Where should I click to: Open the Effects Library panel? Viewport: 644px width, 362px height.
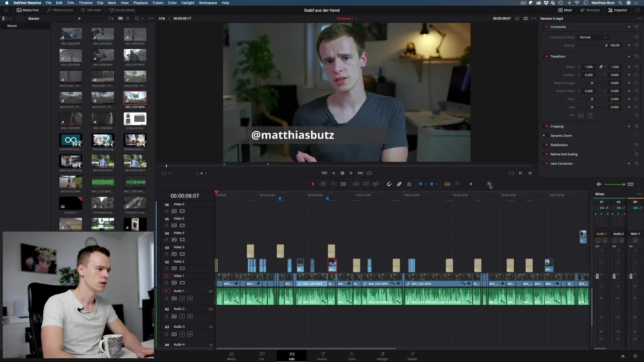(60, 10)
